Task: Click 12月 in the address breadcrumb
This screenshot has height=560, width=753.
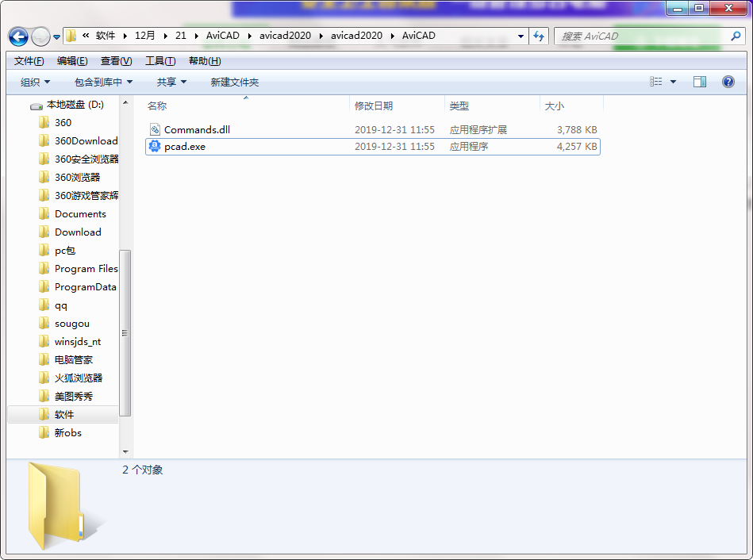Action: click(144, 36)
